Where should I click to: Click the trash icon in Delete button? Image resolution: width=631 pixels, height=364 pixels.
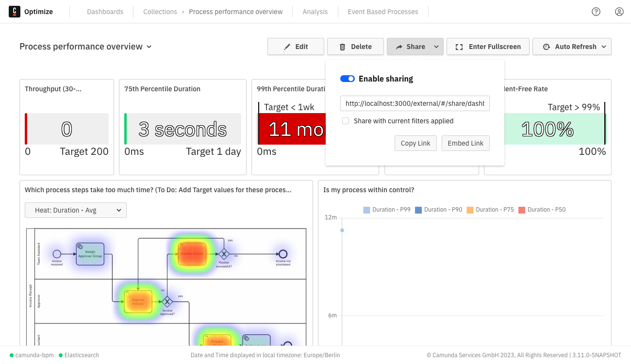[342, 47]
